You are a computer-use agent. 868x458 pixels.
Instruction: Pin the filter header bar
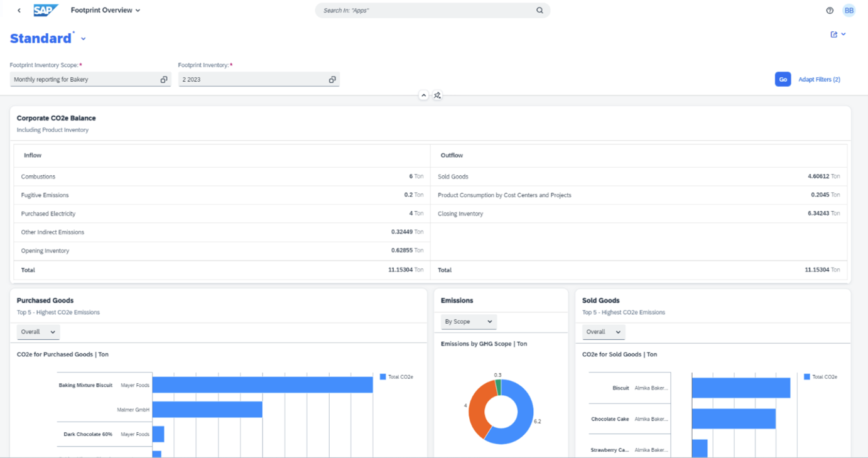438,95
